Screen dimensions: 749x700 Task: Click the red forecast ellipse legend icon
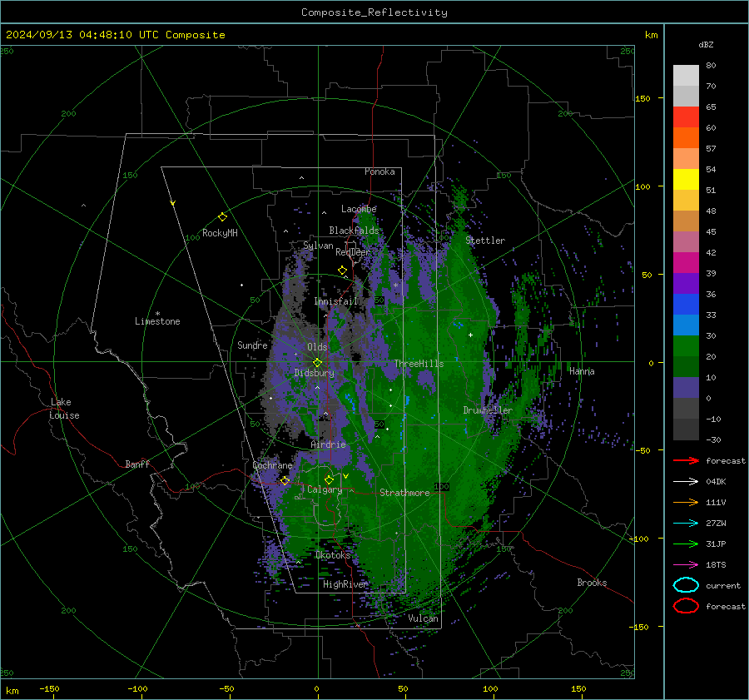[686, 606]
